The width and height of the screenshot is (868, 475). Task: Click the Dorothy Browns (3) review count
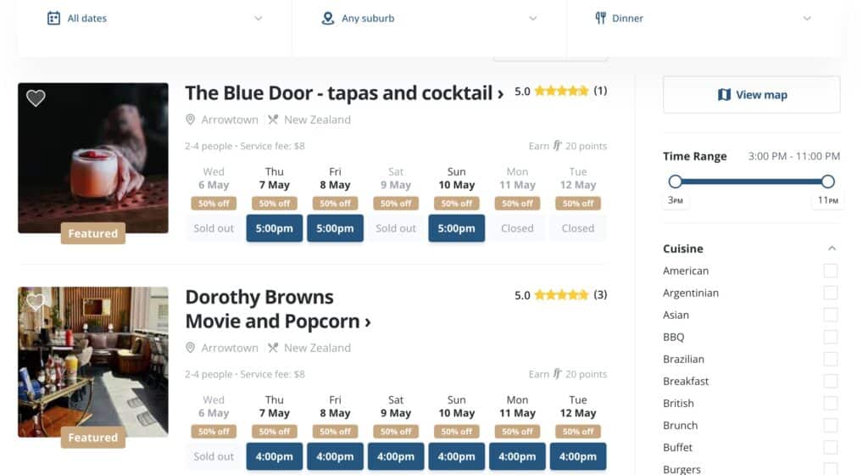coord(600,295)
